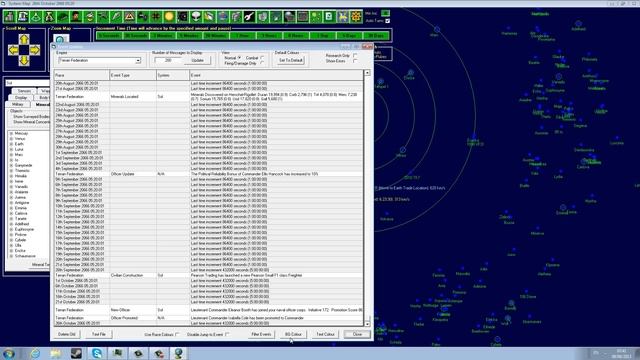Screen dimensions: 640x360
Task: Click the Number of Messages input field
Action: [x=168, y=60]
